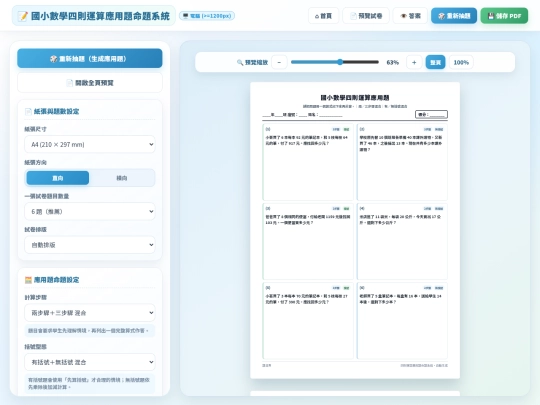
Task: Open the 紙張尺寸 dropdown showing A4
Action: pos(90,144)
